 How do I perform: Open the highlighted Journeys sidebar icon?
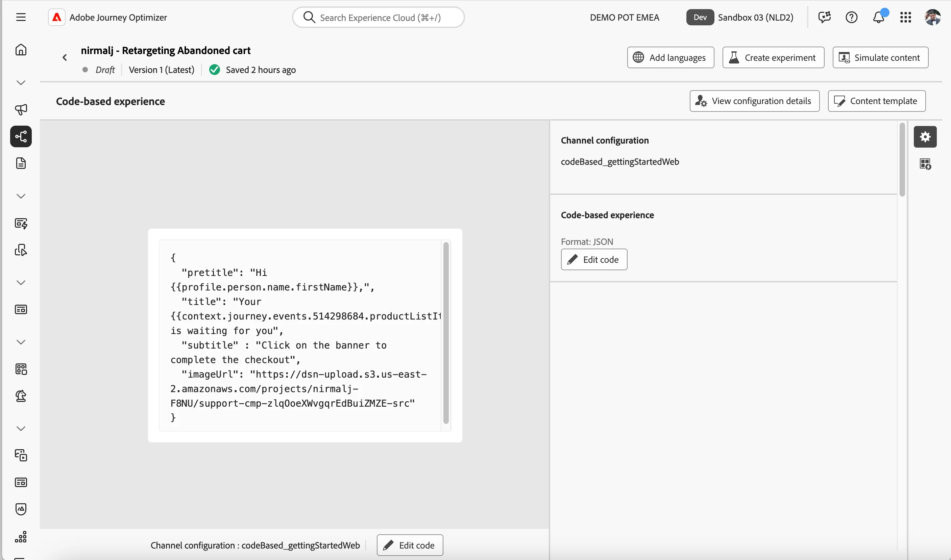(x=21, y=136)
